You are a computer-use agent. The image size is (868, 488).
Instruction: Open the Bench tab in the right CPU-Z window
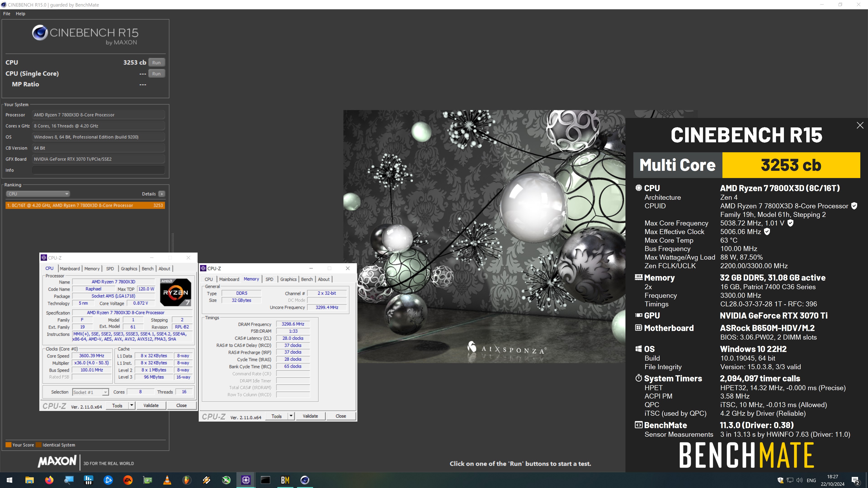[x=307, y=279]
